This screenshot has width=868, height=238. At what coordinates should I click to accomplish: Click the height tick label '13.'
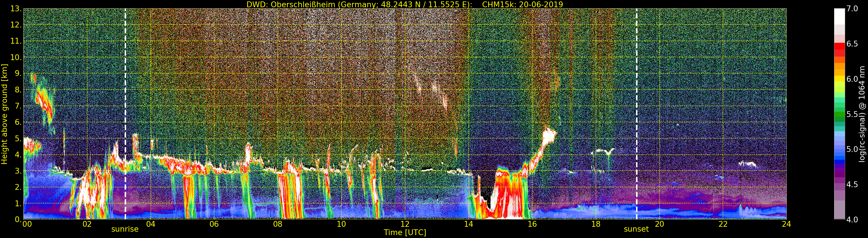16,9
